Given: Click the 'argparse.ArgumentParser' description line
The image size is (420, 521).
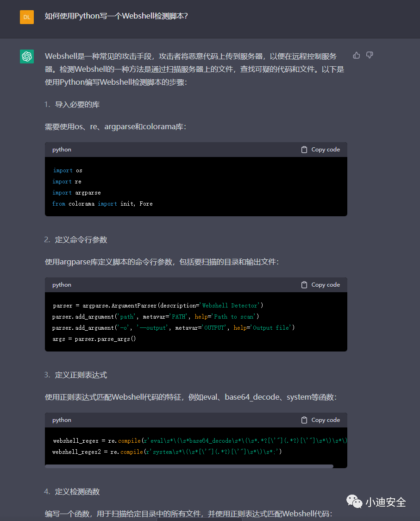Looking at the screenshot, I should (158, 306).
